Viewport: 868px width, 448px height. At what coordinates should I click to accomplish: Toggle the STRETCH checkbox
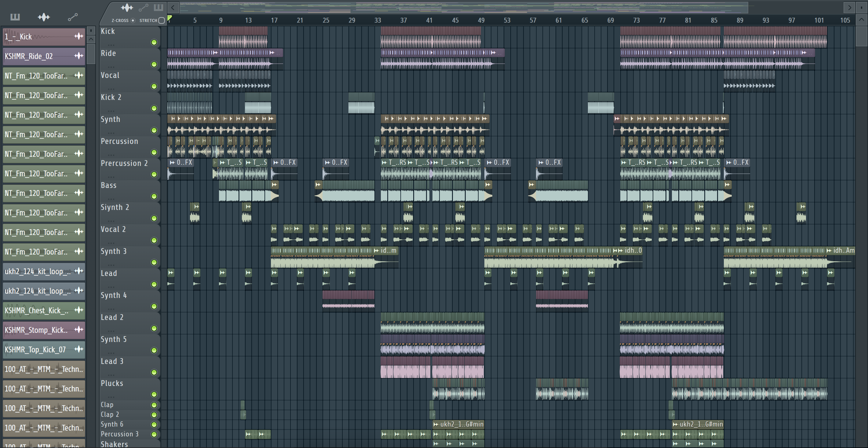coord(162,20)
